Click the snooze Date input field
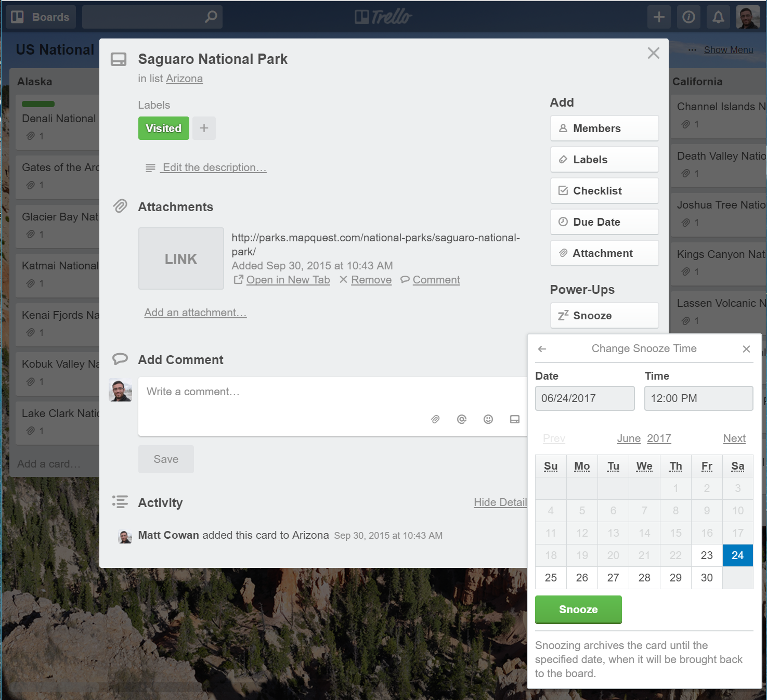 (584, 398)
